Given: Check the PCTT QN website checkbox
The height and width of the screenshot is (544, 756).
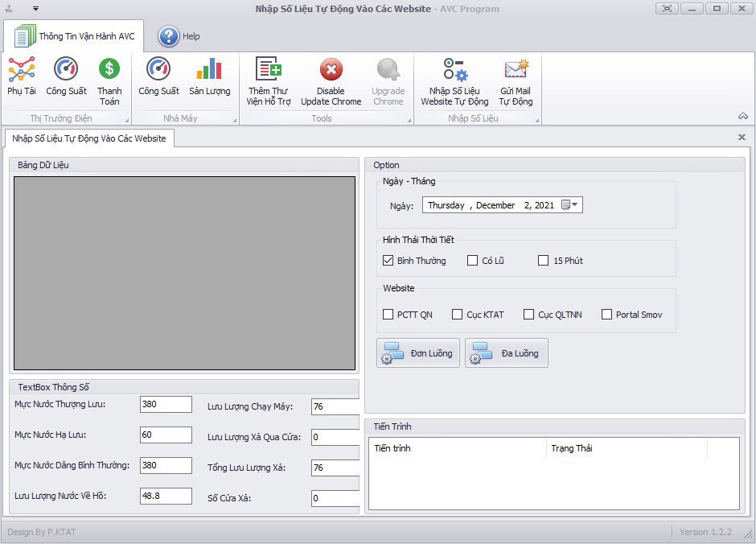Looking at the screenshot, I should pos(389,315).
